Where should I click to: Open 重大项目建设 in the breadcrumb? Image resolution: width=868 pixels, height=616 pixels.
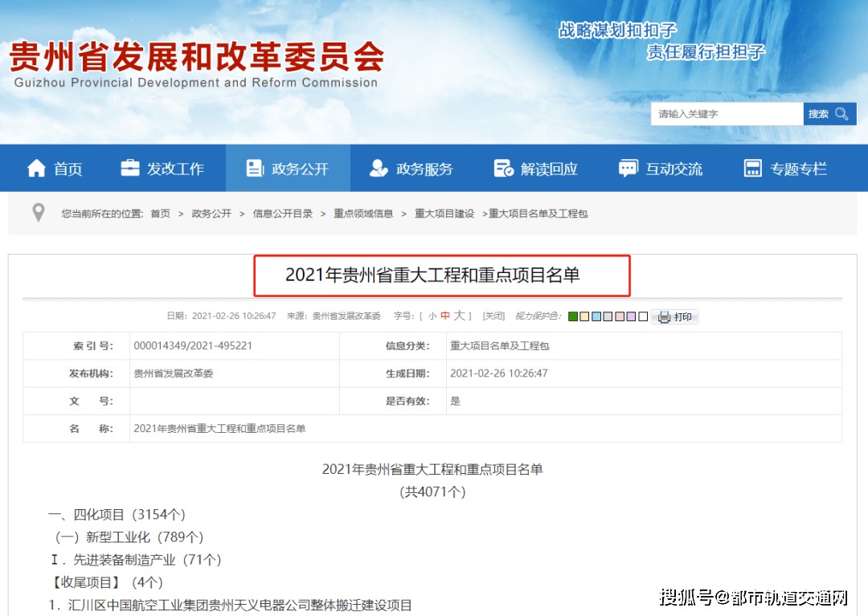click(x=444, y=214)
